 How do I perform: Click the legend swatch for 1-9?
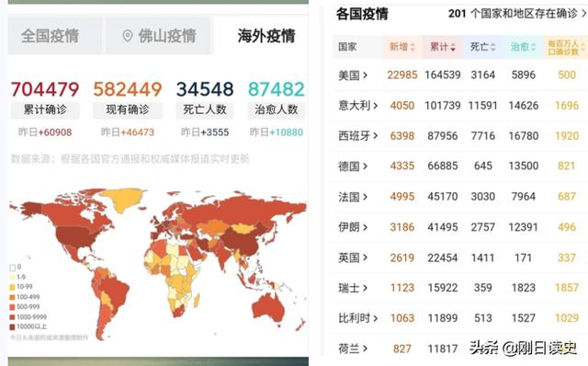[12, 278]
